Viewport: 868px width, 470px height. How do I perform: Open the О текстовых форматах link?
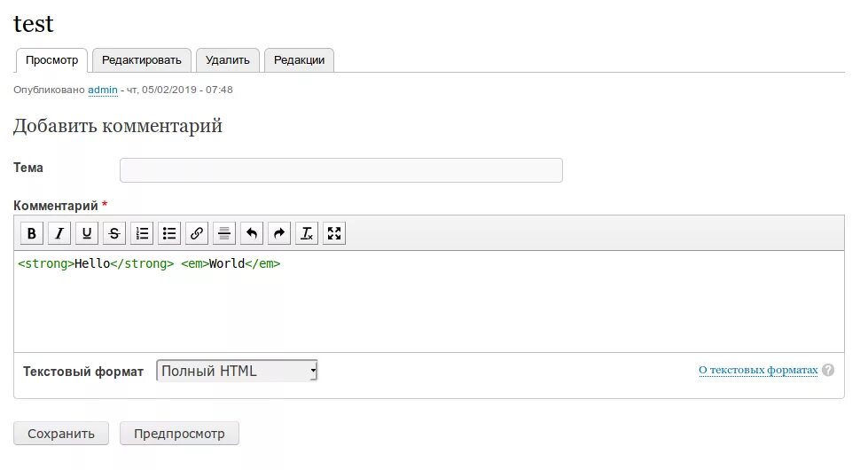(x=758, y=370)
